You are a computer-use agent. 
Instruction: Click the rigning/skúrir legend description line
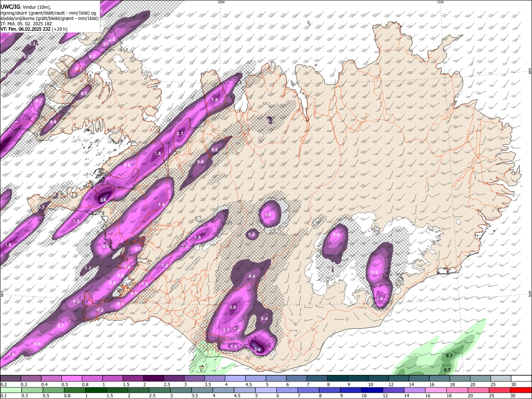click(48, 12)
